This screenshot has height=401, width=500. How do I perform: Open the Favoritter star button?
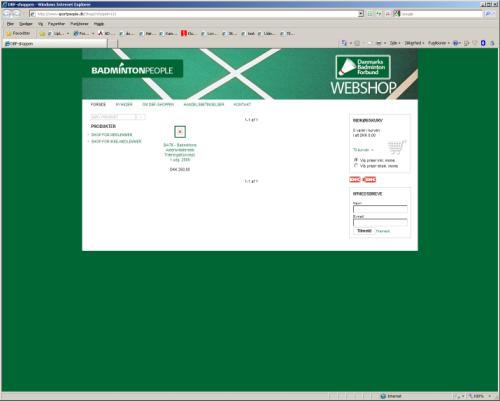(18, 33)
